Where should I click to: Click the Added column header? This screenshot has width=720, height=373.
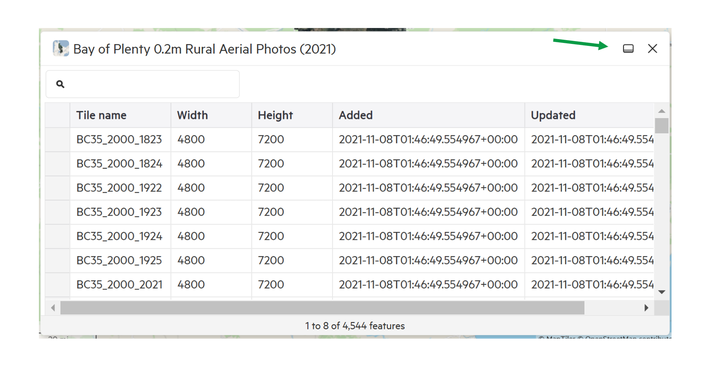[428, 115]
